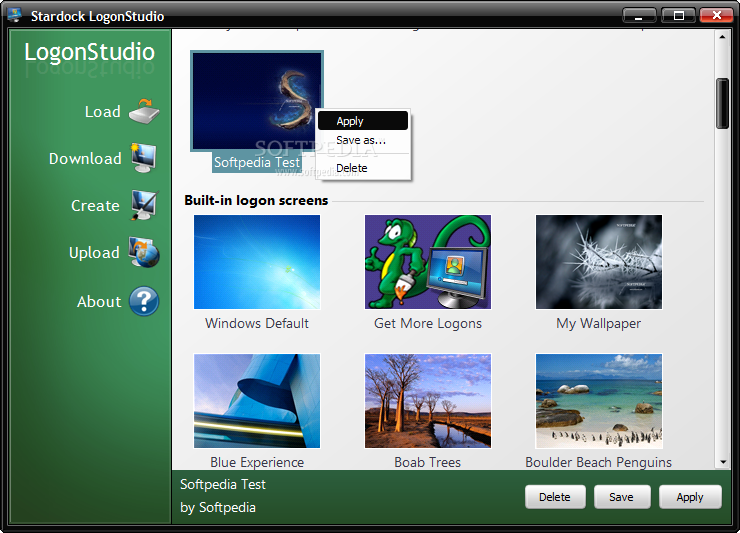Choose Save as... in the context menu

coord(362,140)
